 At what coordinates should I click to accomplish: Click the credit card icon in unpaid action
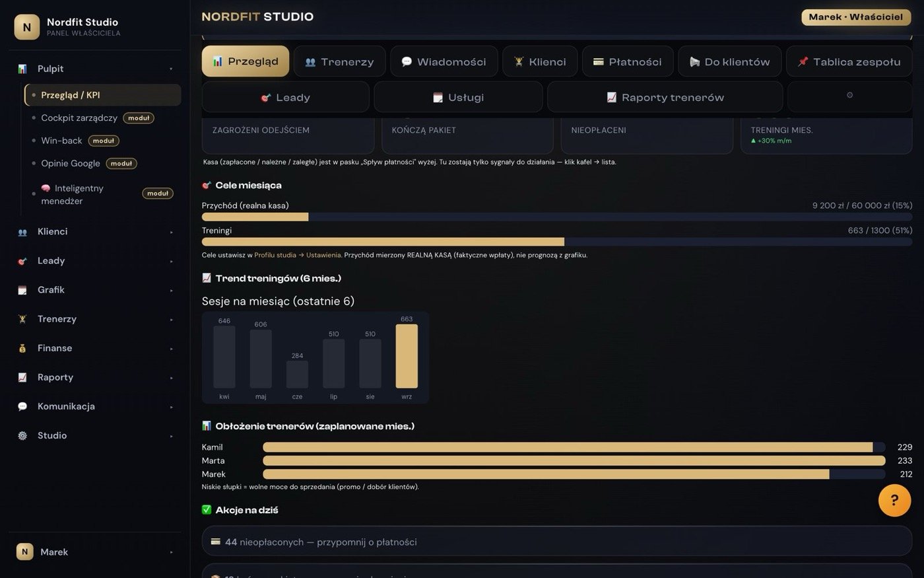(215, 542)
